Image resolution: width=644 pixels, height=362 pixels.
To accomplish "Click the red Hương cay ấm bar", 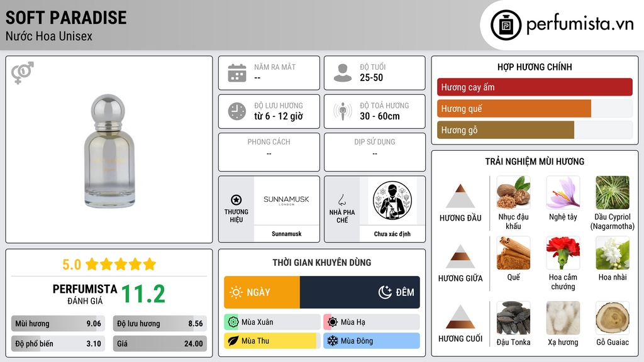I will pyautogui.click(x=535, y=87).
